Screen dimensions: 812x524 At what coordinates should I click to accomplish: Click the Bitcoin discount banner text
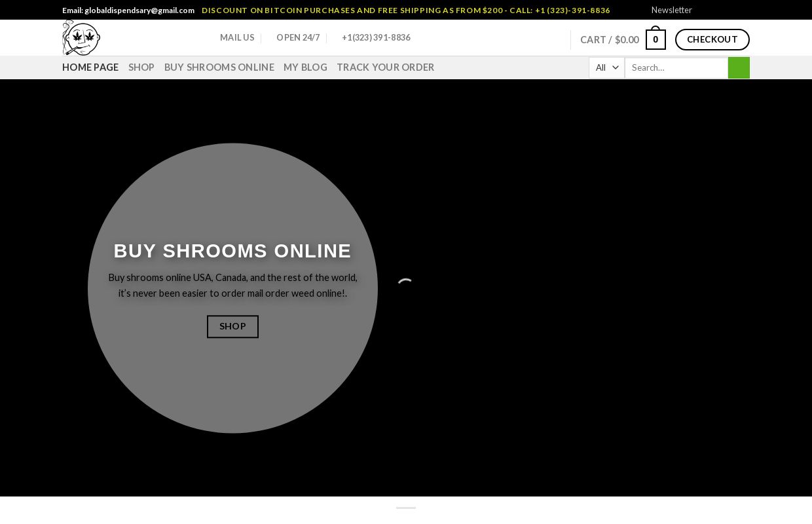tap(405, 10)
